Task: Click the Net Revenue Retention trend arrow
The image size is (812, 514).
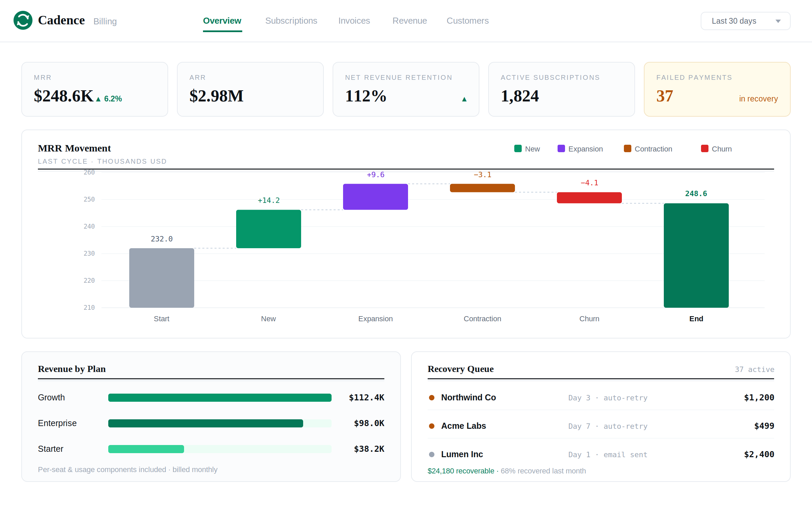Action: [x=464, y=99]
